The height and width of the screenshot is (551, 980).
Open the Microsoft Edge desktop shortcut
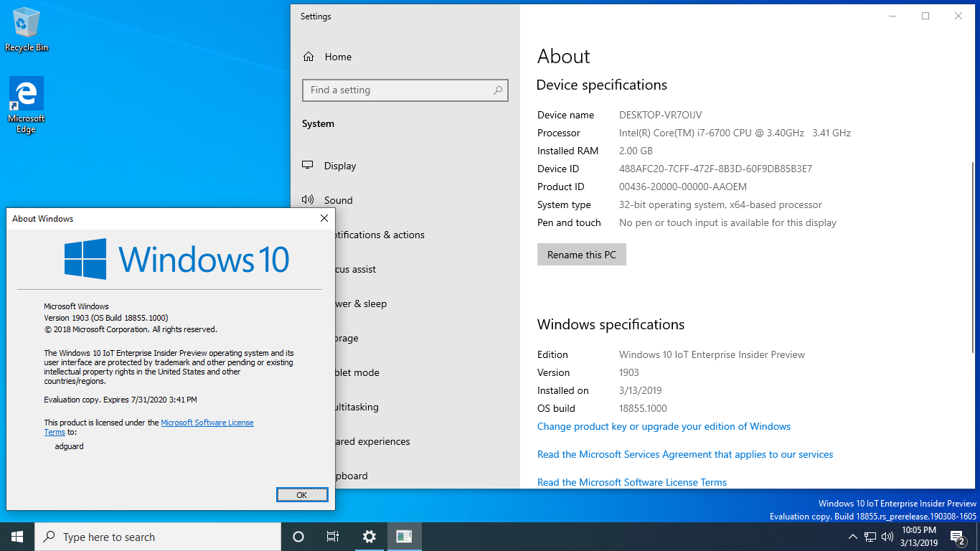click(x=27, y=105)
